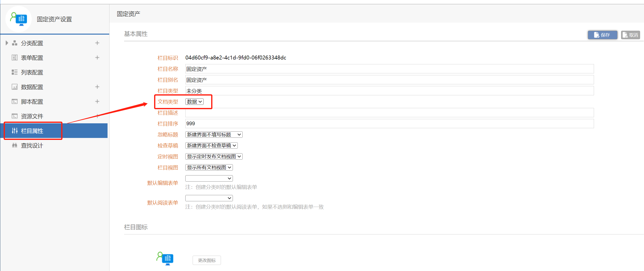Add a new item under 分类配置
The height and width of the screenshot is (271, 644).
(97, 43)
